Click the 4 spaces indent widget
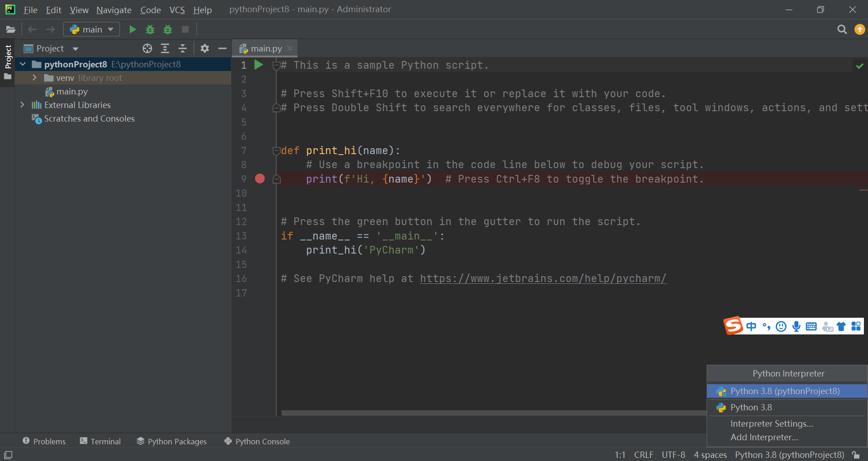The width and height of the screenshot is (868, 461). tap(710, 455)
